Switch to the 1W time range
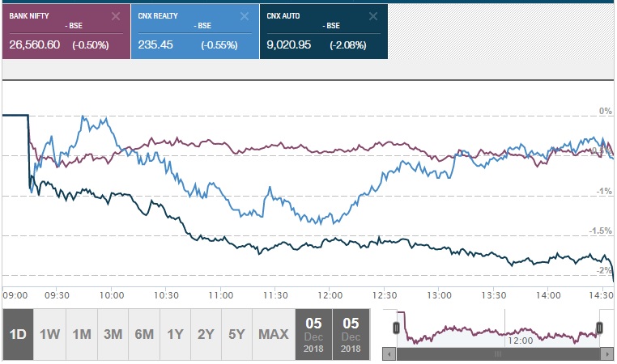The height and width of the screenshot is (364, 617). [x=49, y=334]
